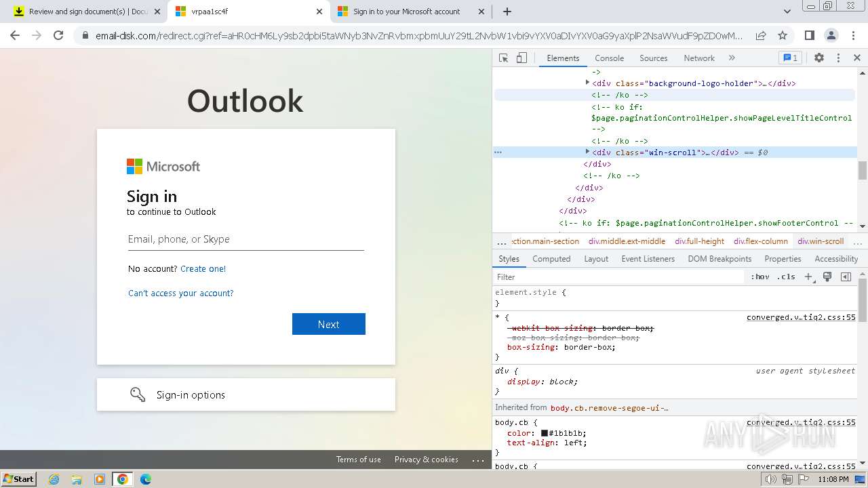Expand the background-logo-holder div node
This screenshot has width=868, height=488.
587,83
